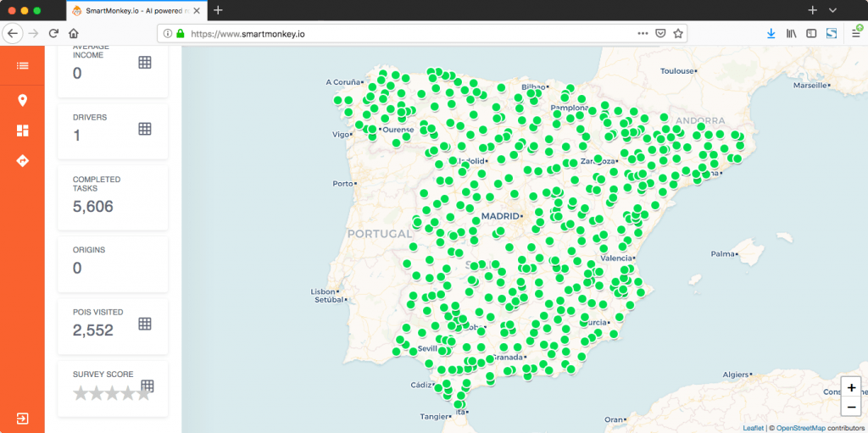Open page actions three-dot menu
This screenshot has width=868, height=433.
(x=643, y=34)
